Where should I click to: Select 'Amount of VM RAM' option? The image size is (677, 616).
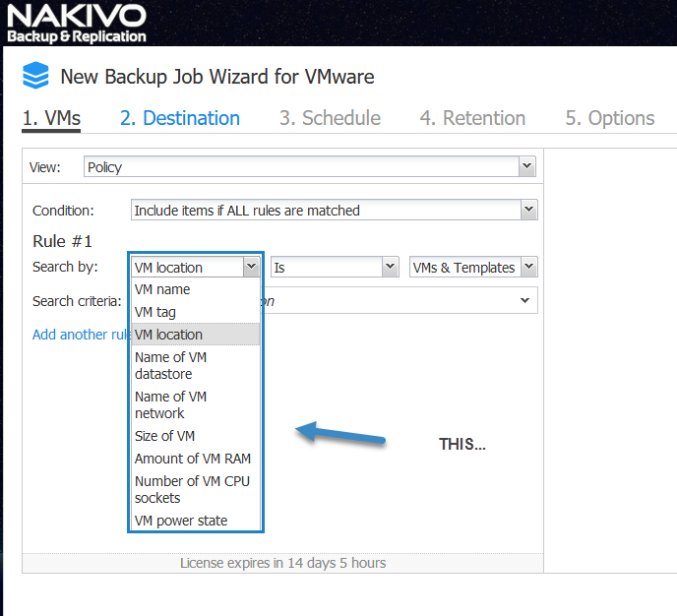196,458
